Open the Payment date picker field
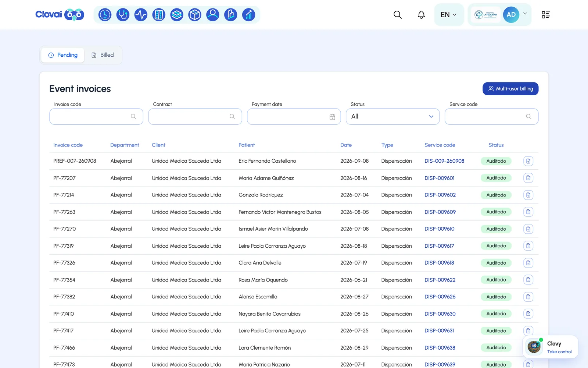 coord(294,117)
